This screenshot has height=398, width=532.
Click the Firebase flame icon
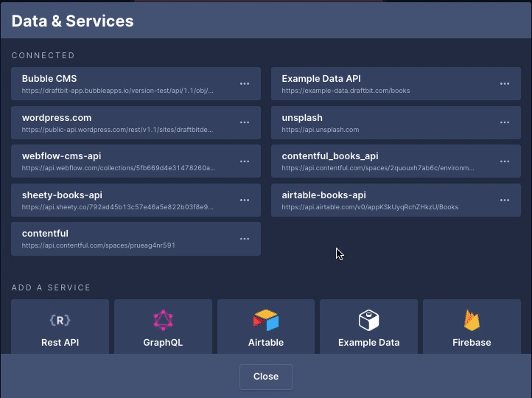click(x=472, y=320)
